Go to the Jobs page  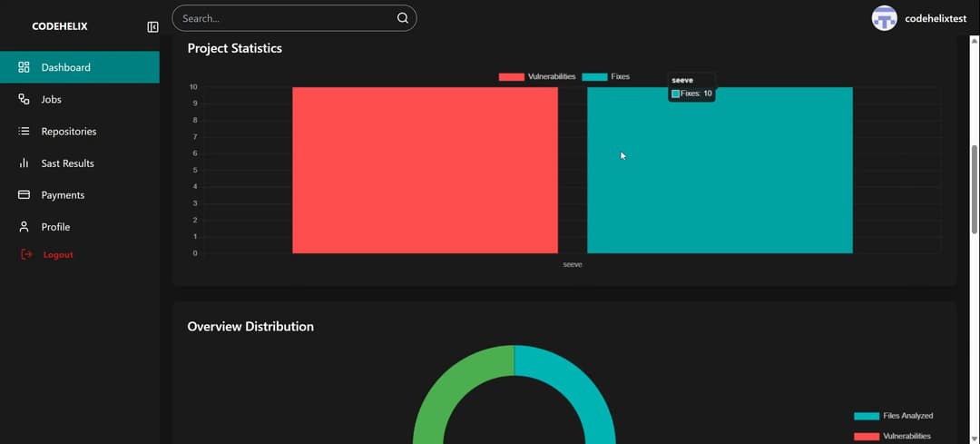click(79, 99)
